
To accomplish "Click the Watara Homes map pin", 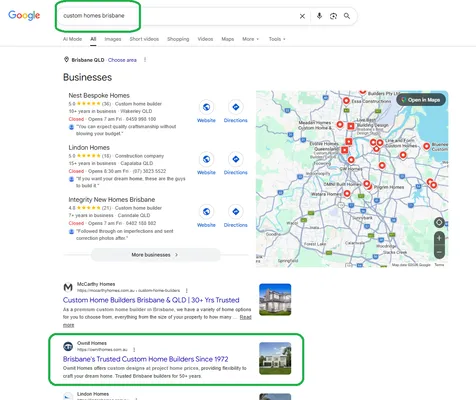I will (x=347, y=193).
